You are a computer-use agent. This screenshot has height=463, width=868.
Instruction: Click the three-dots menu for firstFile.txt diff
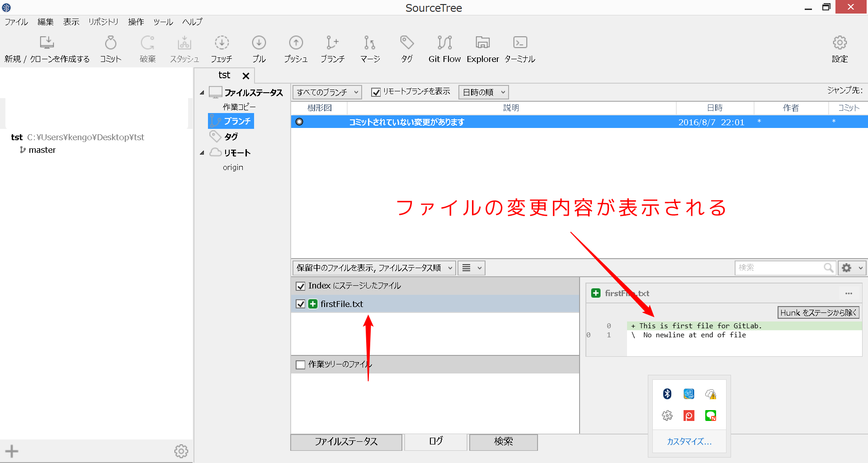pyautogui.click(x=849, y=293)
